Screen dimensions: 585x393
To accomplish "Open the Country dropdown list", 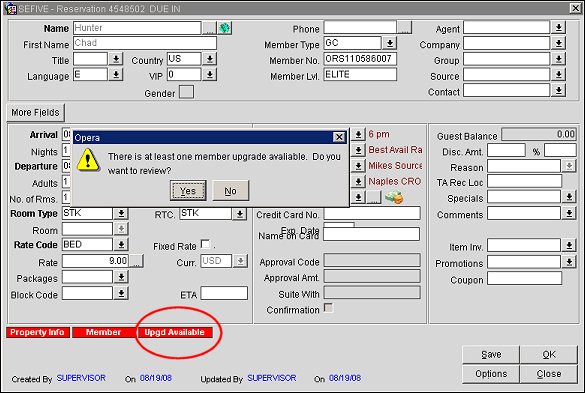I will click(210, 59).
